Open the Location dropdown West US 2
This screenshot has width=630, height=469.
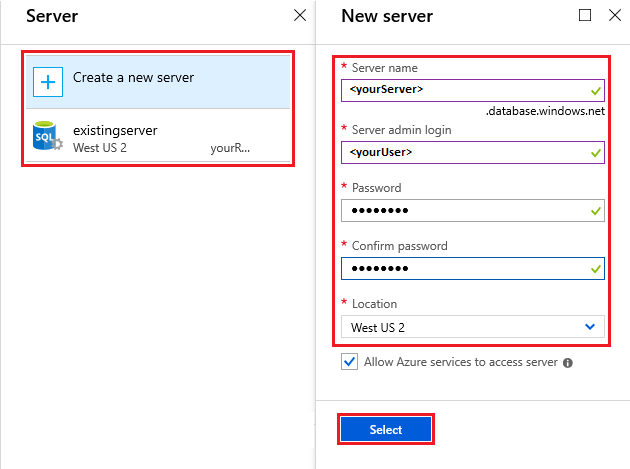[x=472, y=327]
